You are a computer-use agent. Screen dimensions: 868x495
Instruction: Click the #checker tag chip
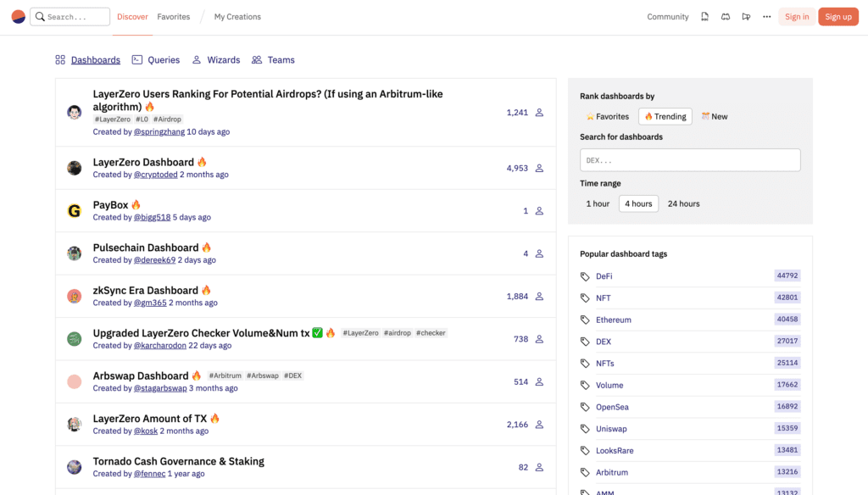[431, 333]
